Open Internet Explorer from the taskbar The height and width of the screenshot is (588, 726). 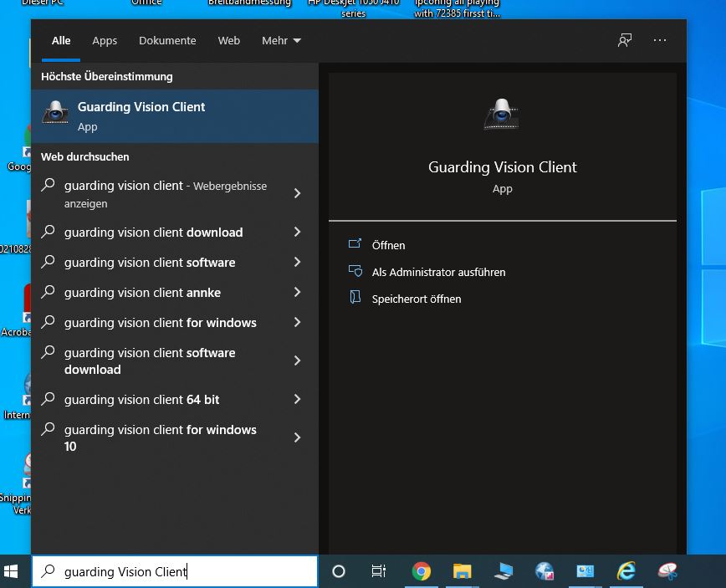pyautogui.click(x=626, y=571)
